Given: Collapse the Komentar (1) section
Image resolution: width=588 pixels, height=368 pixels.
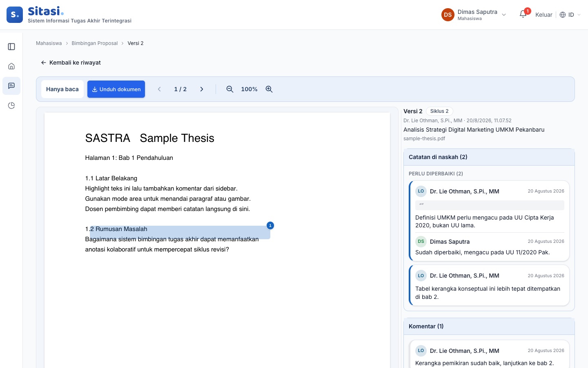Looking at the screenshot, I should pos(489,326).
